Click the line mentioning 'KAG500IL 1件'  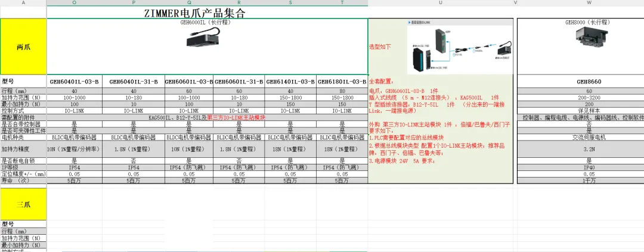(434, 98)
